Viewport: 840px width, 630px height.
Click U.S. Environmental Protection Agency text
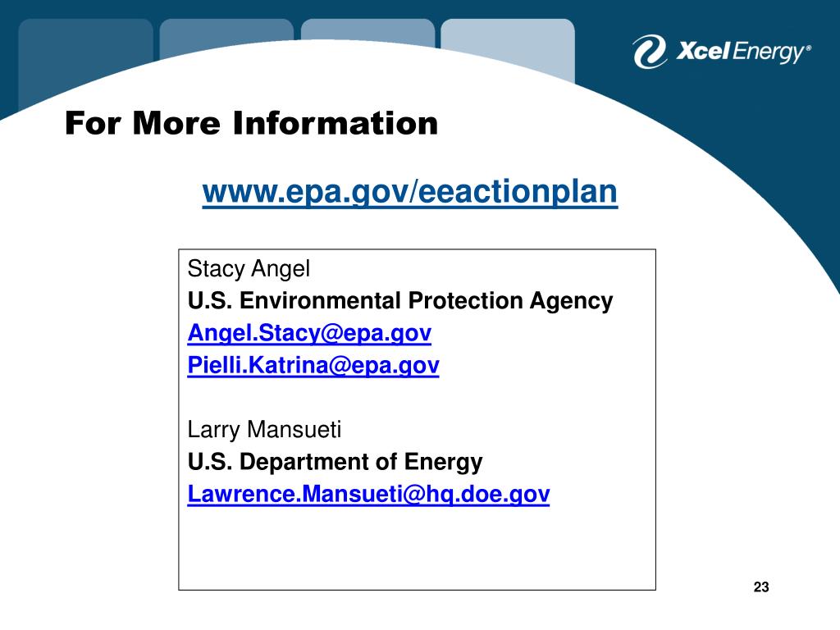tap(399, 300)
